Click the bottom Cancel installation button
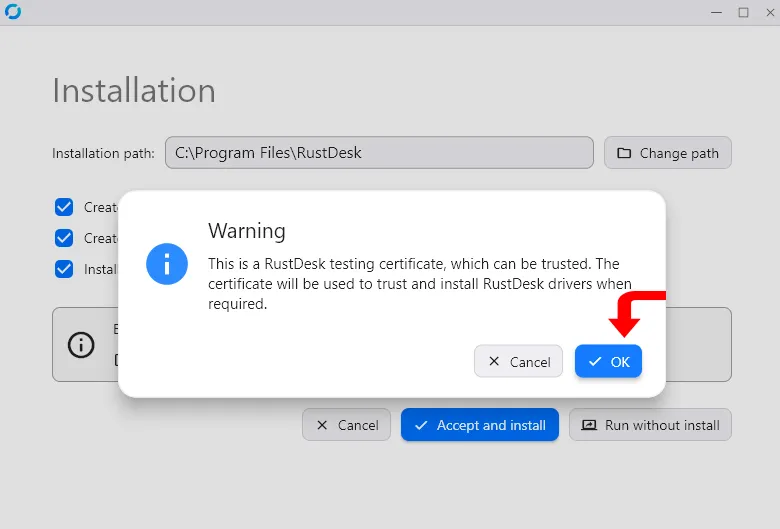This screenshot has height=529, width=780. click(x=346, y=425)
